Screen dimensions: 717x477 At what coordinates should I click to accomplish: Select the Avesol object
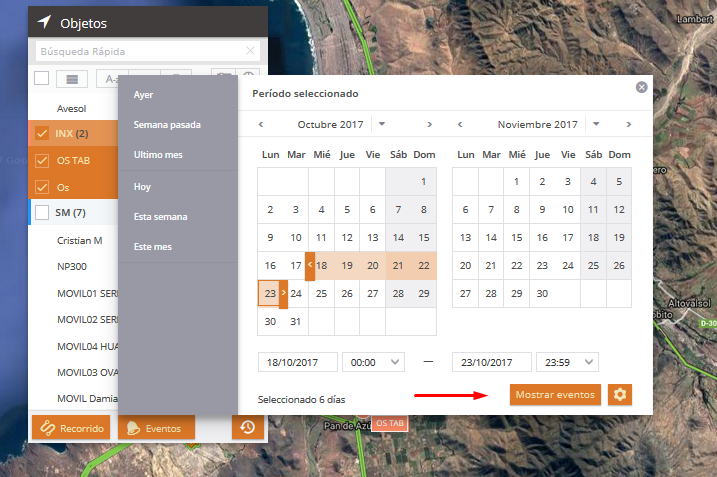click(x=71, y=109)
